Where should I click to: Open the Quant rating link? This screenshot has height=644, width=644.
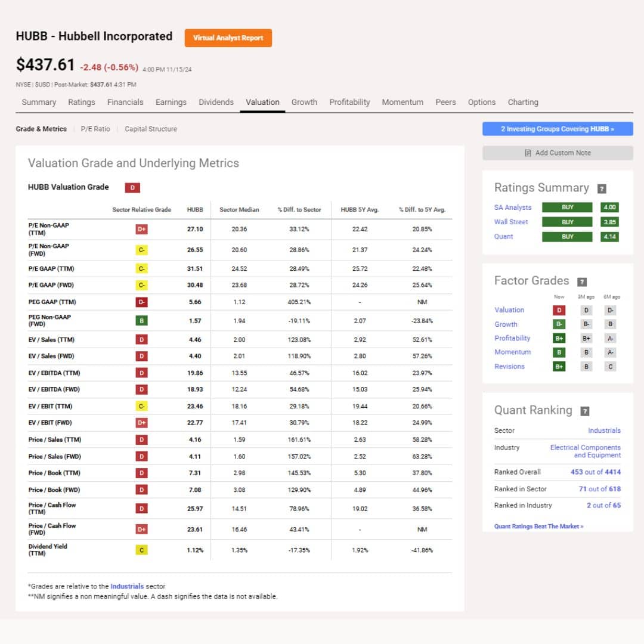coord(503,237)
